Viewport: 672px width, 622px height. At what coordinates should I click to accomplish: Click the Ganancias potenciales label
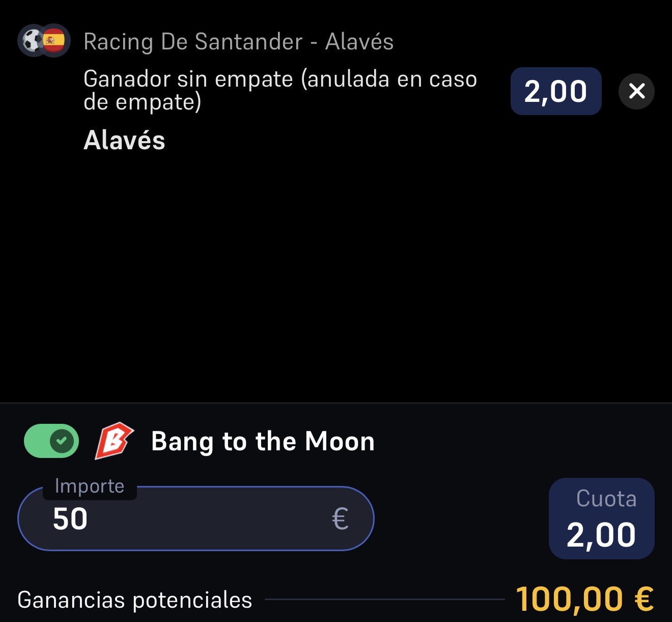click(135, 600)
